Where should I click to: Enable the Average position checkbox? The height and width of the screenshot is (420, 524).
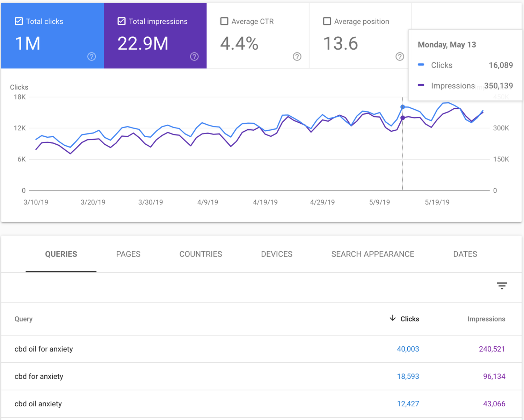click(327, 21)
